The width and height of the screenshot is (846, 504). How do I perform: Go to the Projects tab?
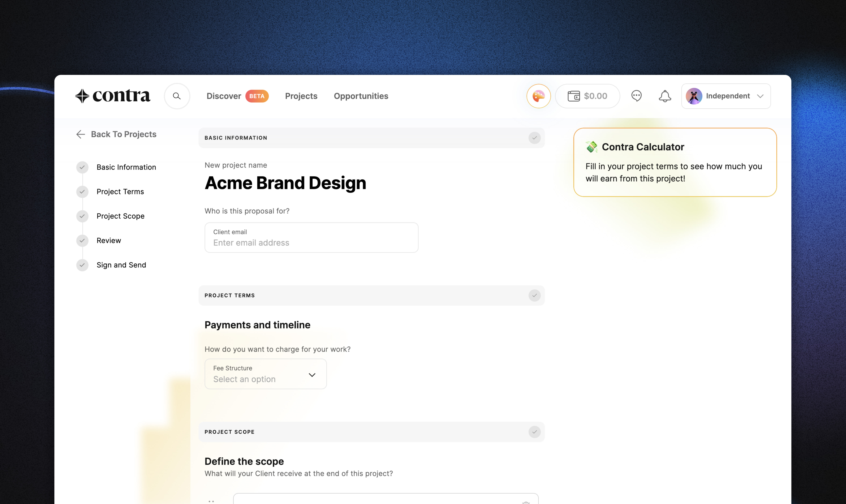coord(301,96)
